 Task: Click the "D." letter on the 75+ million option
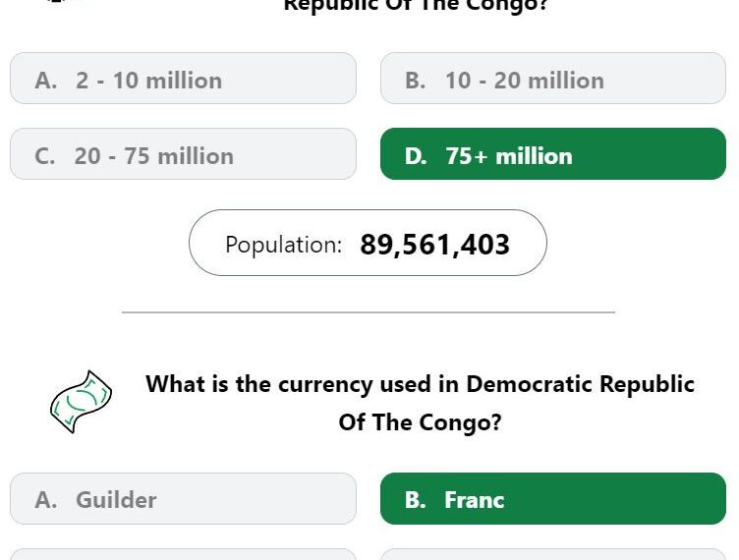click(x=416, y=156)
